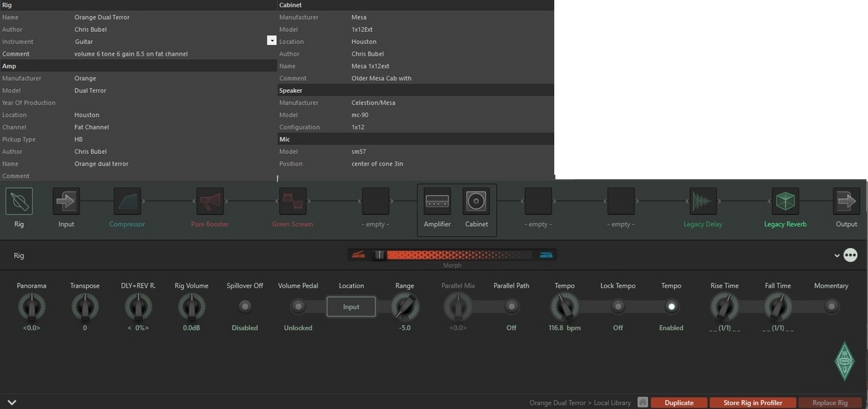The height and width of the screenshot is (409, 868).
Task: Enable the Momentary morph switch
Action: [831, 307]
